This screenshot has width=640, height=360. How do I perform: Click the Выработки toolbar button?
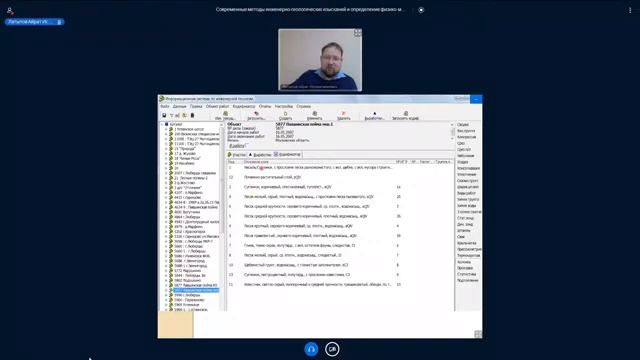point(374,116)
